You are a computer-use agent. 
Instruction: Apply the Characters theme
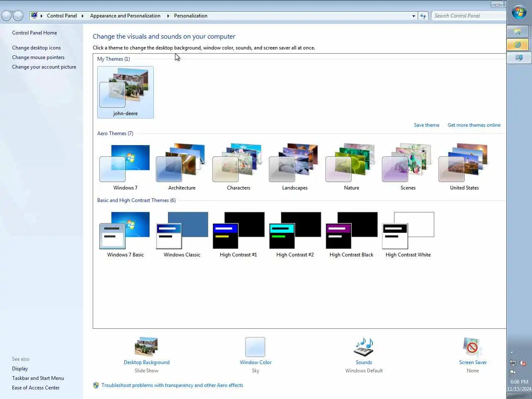(x=239, y=167)
